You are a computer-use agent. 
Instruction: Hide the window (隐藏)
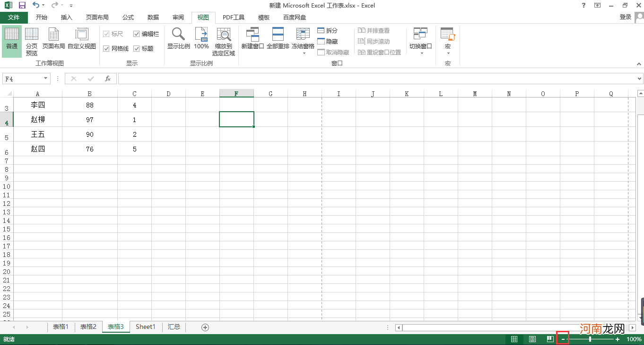pos(328,41)
